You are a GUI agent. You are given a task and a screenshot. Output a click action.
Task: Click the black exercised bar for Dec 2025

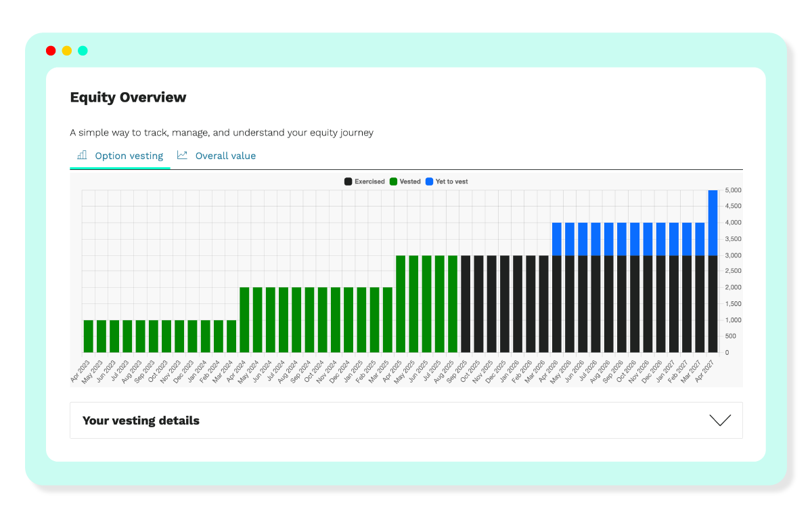click(505, 303)
